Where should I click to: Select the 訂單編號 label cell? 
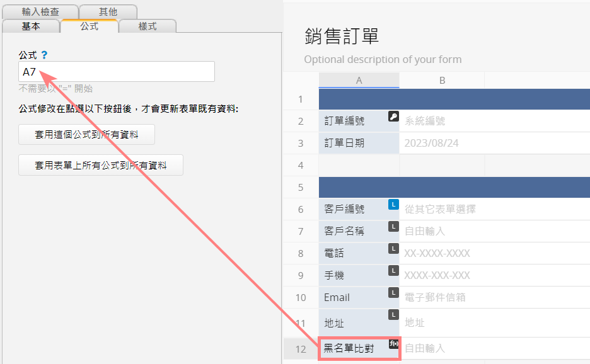(359, 121)
